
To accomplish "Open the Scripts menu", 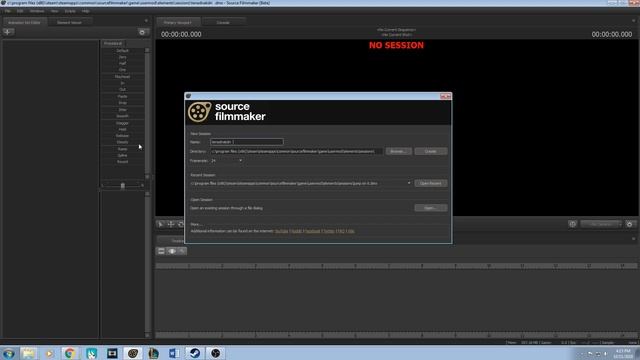I will click(x=70, y=11).
